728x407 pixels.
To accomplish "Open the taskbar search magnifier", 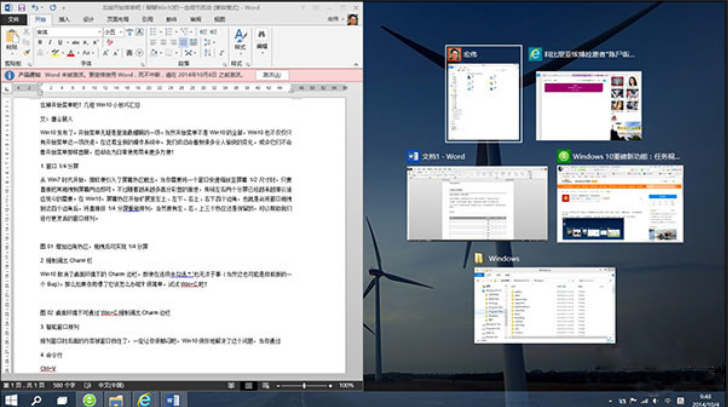I will coord(36,400).
